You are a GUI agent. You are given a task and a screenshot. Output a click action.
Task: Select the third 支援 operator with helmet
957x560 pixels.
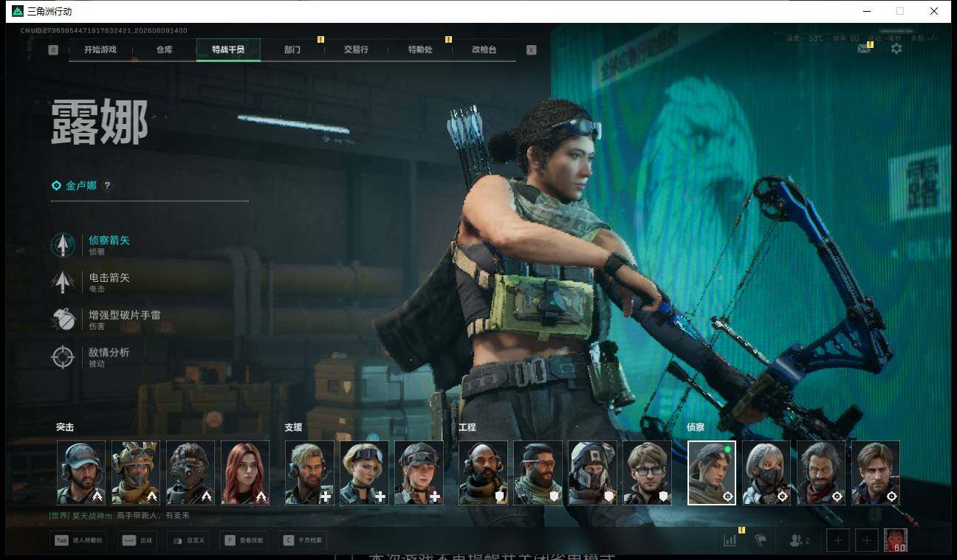[419, 473]
